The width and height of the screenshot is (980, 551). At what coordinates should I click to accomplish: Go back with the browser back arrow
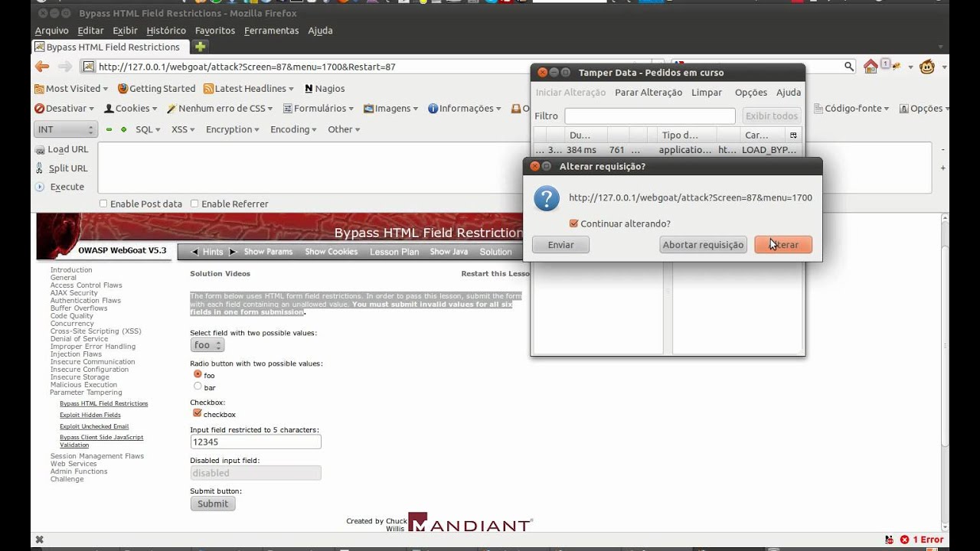pyautogui.click(x=42, y=67)
